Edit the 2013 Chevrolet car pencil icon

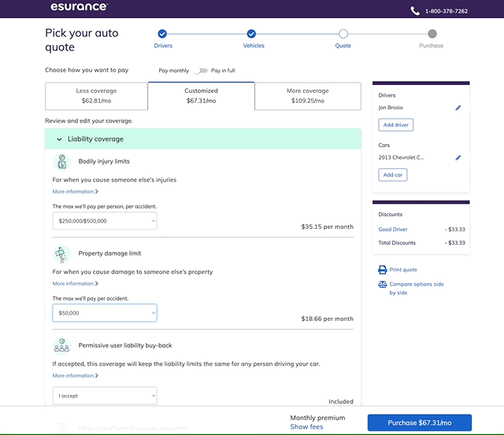click(458, 157)
